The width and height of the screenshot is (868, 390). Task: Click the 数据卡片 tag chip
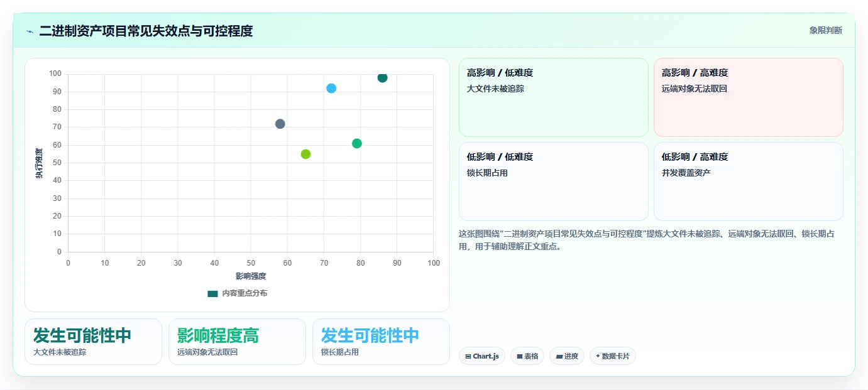pos(612,356)
